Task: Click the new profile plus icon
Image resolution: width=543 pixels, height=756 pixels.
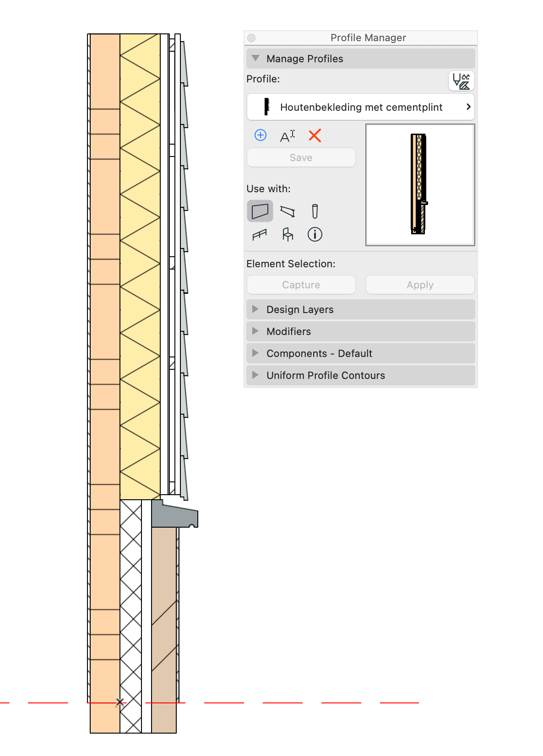Action: point(261,135)
